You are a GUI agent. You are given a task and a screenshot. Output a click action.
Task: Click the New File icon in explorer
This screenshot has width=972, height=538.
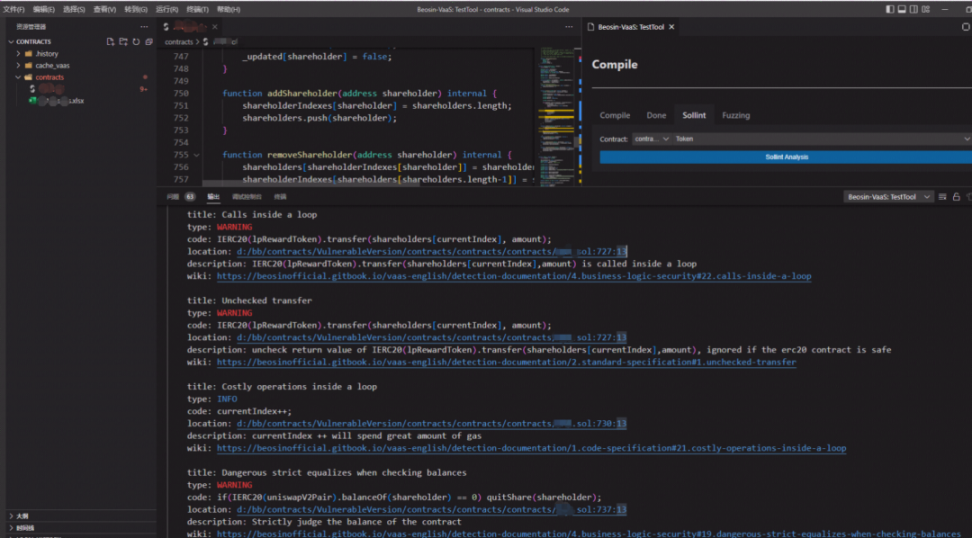coord(110,42)
